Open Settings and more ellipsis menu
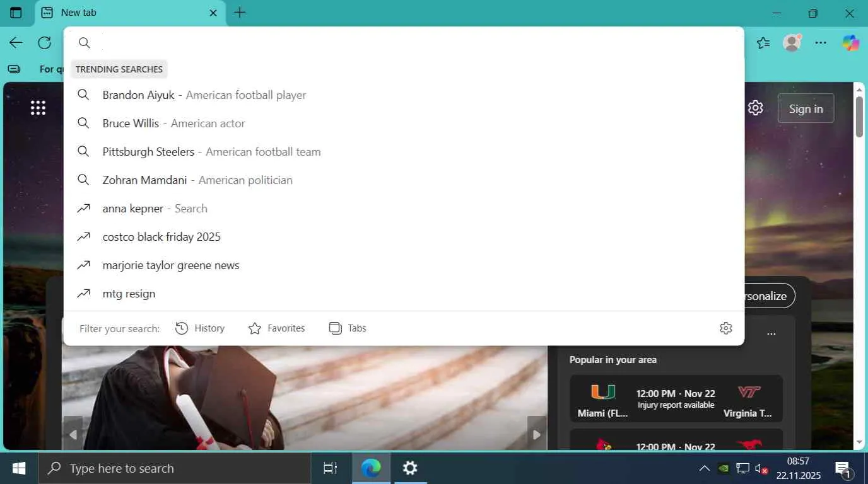Viewport: 868px width, 484px height. click(x=821, y=43)
